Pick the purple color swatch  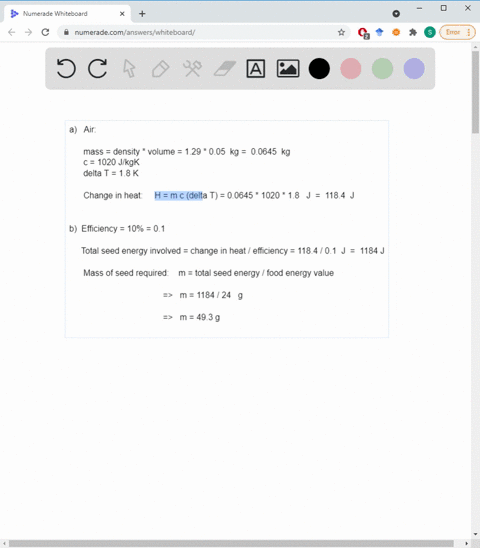coord(414,68)
